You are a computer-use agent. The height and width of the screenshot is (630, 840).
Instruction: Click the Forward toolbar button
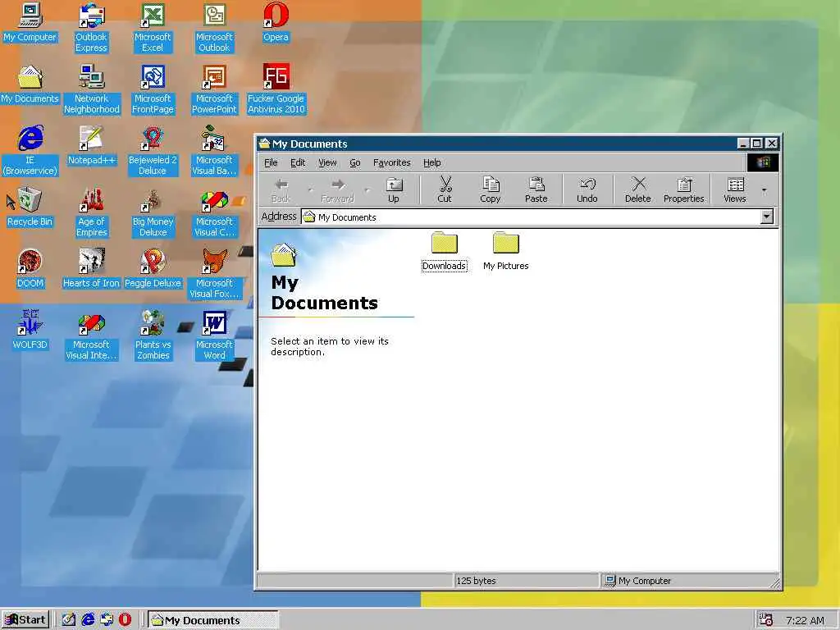click(337, 189)
